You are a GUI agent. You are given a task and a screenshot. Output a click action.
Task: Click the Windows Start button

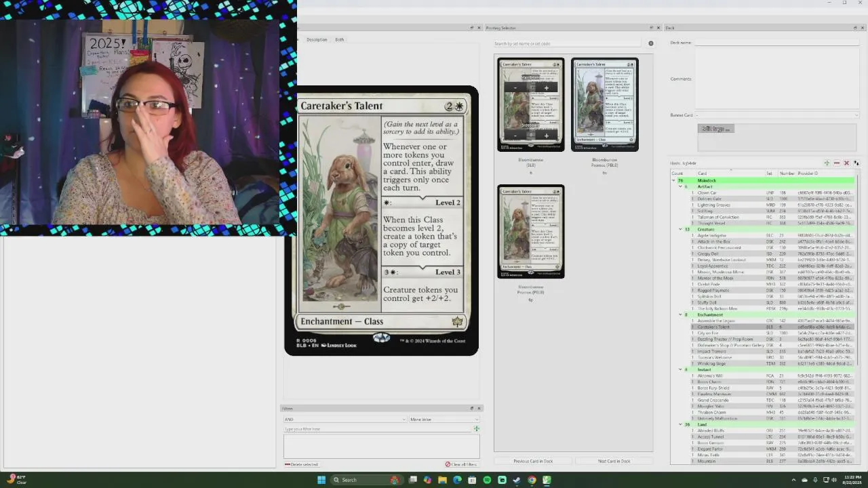click(x=321, y=480)
